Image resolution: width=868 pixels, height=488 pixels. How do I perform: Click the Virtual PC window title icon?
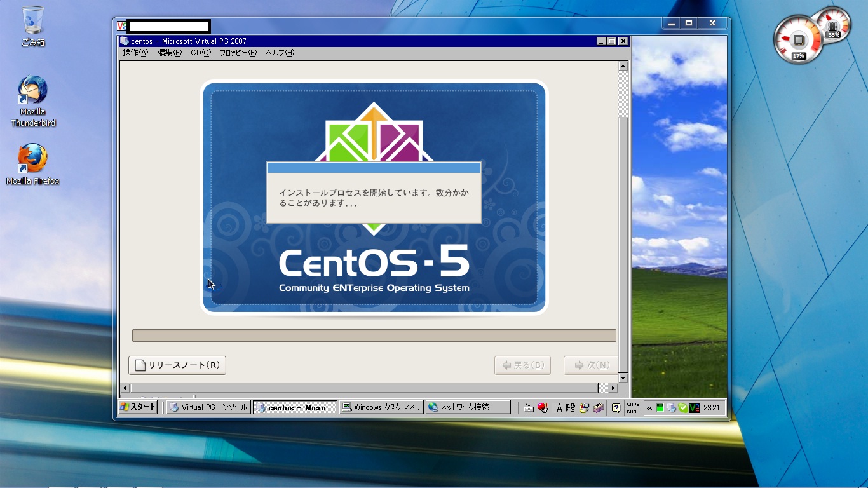(x=125, y=41)
